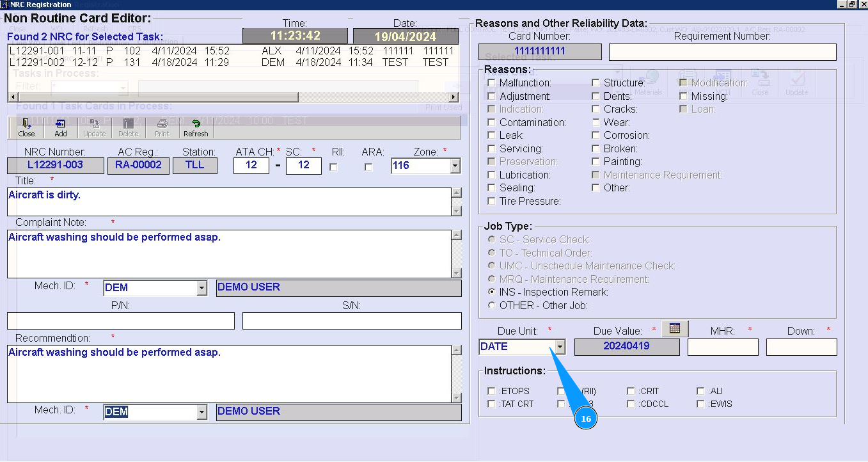Click the left arrow of the NRC list scrollbar
868x462 pixels.
(12, 97)
